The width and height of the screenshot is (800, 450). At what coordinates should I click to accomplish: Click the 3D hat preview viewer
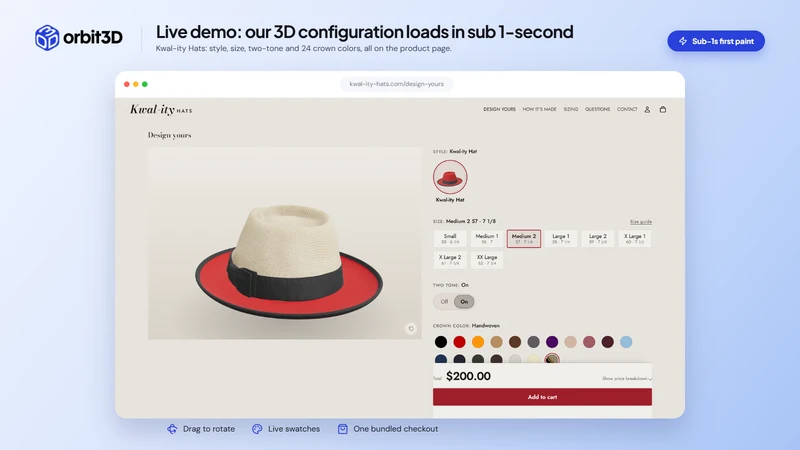coord(285,243)
